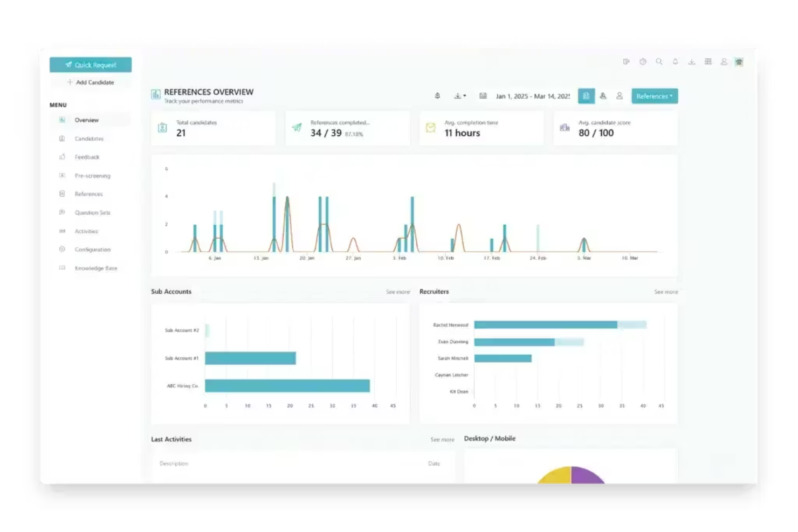This screenshot has width=798, height=532.
Task: Click the Quick Request button
Action: 90,65
